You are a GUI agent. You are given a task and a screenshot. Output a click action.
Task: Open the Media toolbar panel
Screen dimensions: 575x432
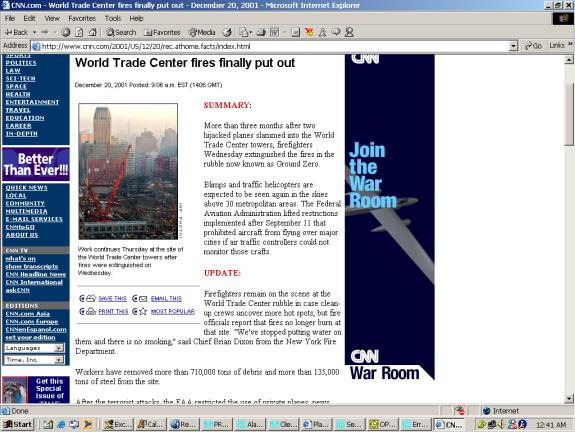point(202,32)
